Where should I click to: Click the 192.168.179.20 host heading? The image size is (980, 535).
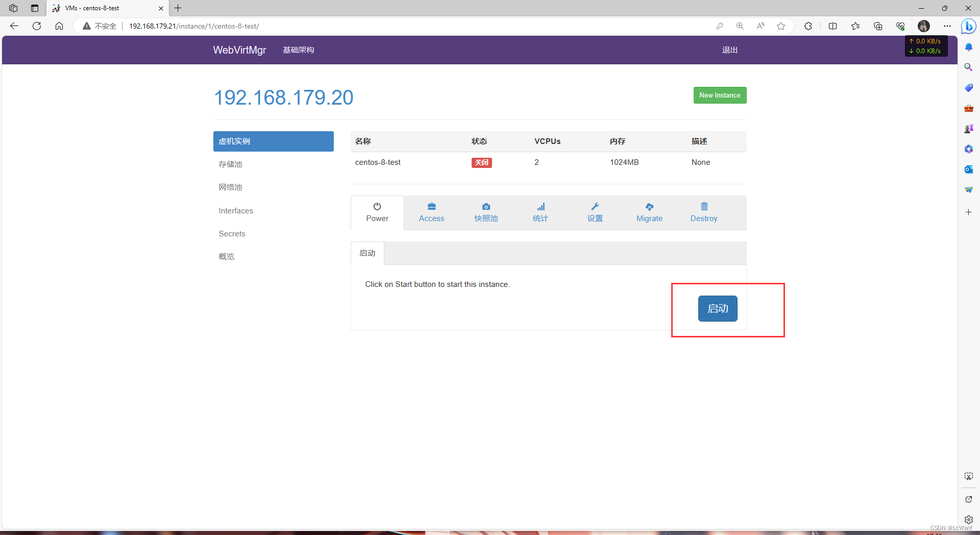(x=284, y=98)
